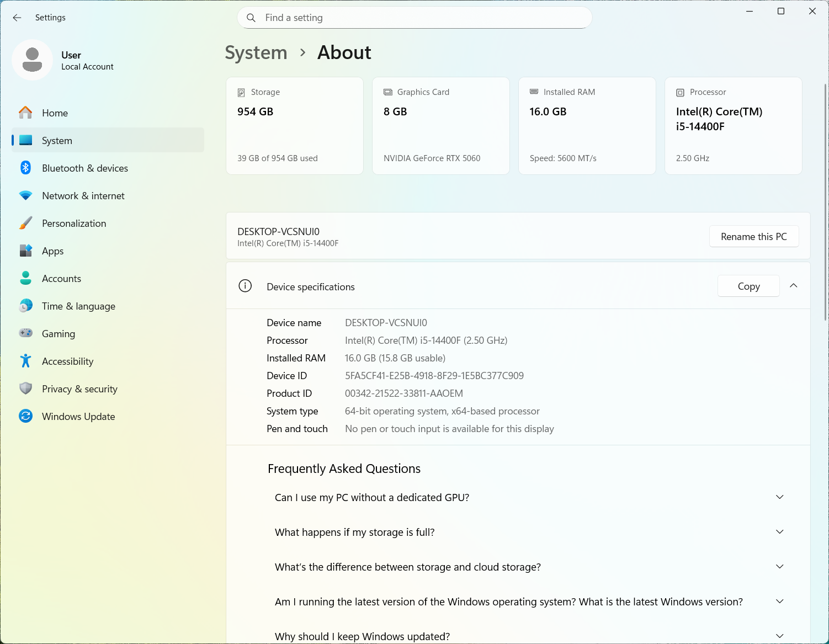Click the Personalization paintbrush icon
Viewport: 829px width, 644px height.
[25, 223]
